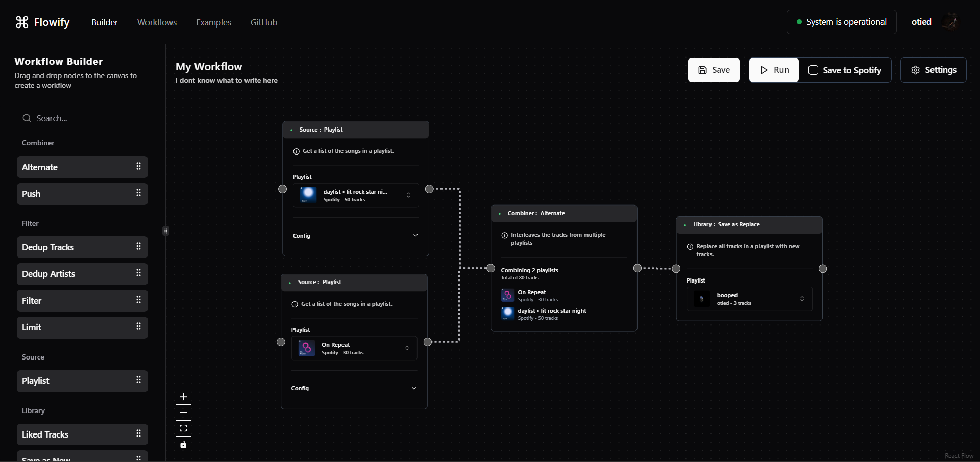Click the workflow description text
The image size is (980, 462).
[227, 80]
